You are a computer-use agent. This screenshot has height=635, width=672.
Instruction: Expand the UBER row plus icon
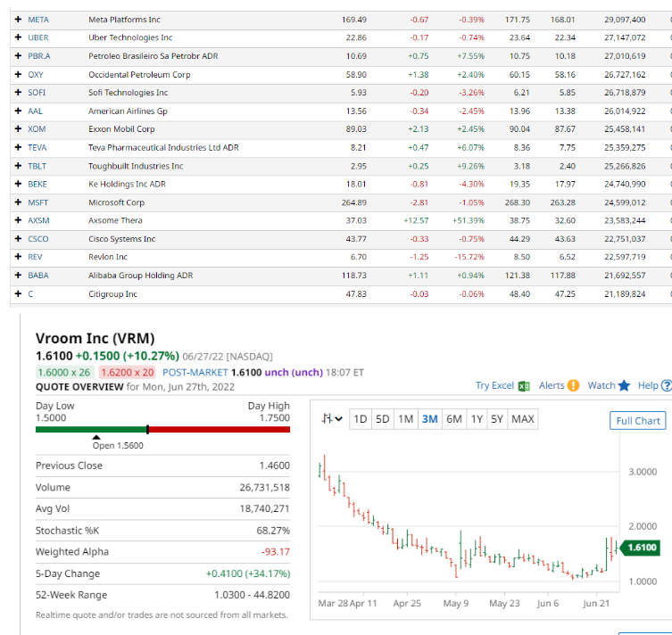tap(18, 37)
